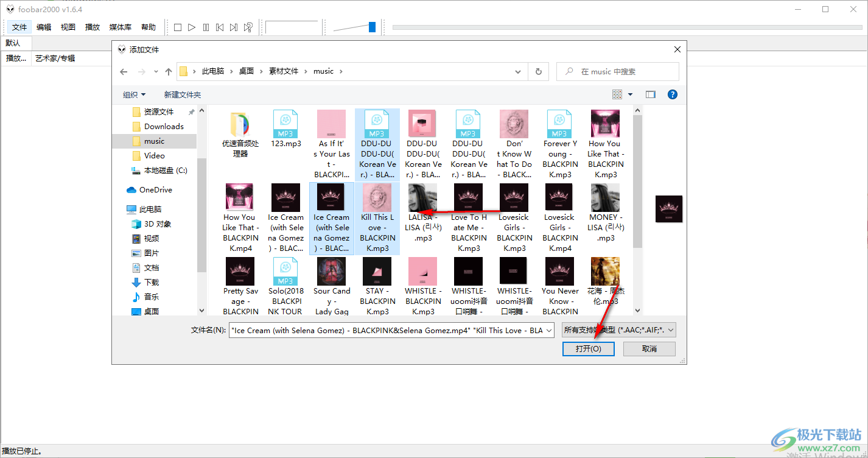Select 花海 - 周杰伦.mp3 file
The height and width of the screenshot is (458, 868).
point(605,281)
